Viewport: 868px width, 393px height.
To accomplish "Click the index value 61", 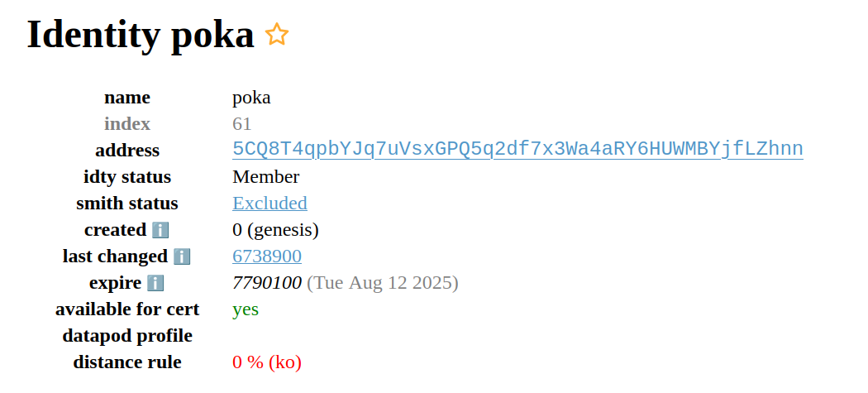I will (242, 123).
